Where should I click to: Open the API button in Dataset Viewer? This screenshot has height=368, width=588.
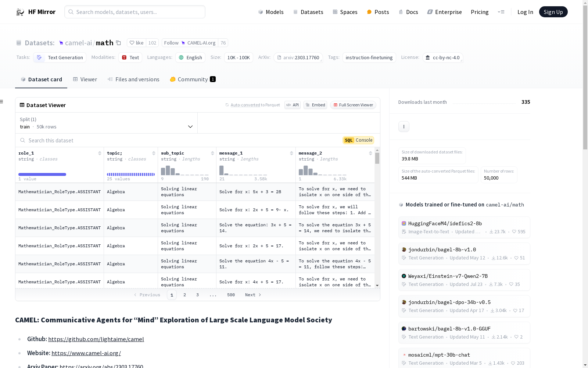tap(293, 105)
